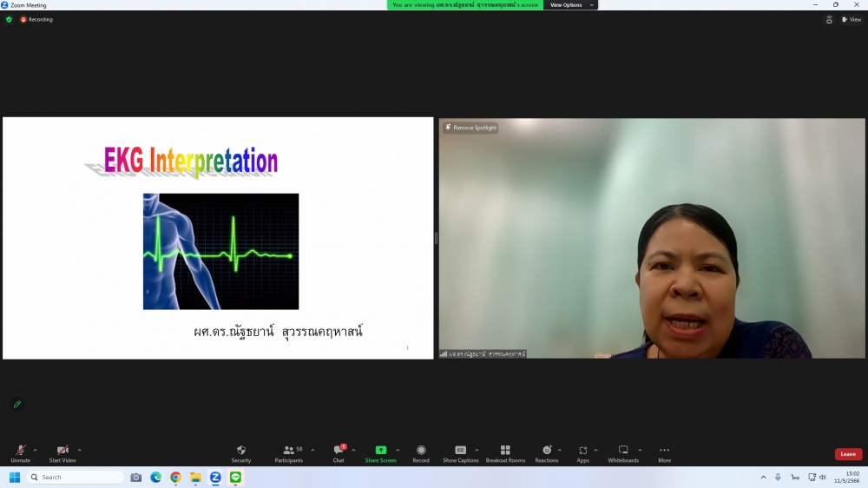The height and width of the screenshot is (488, 868).
Task: Open the More menu in the toolbar
Action: pyautogui.click(x=664, y=451)
